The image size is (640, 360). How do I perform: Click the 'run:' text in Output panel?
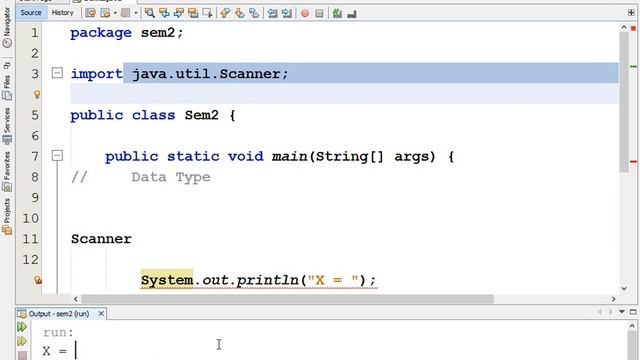click(58, 333)
